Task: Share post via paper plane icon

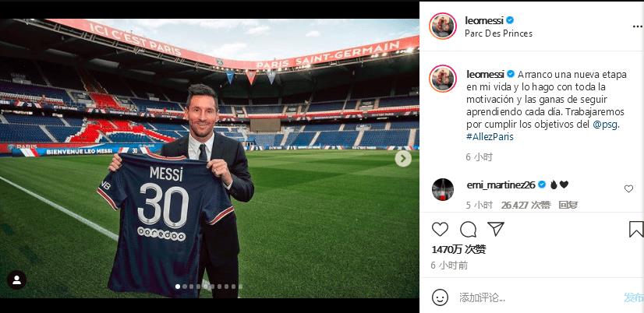Action: tap(496, 229)
